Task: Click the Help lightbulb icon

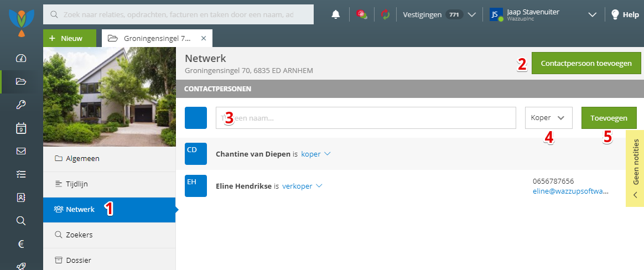Action: coord(615,14)
